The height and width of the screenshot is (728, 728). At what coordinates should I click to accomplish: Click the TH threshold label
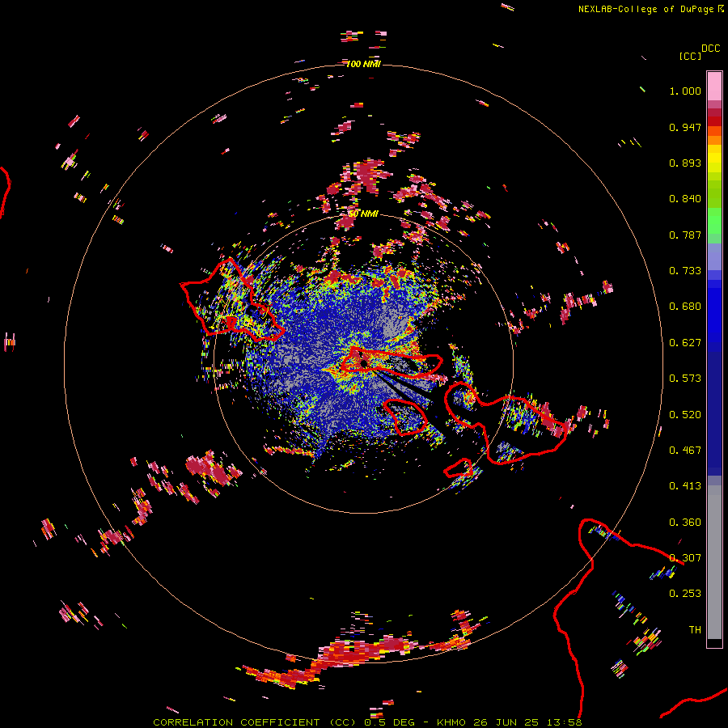(695, 630)
